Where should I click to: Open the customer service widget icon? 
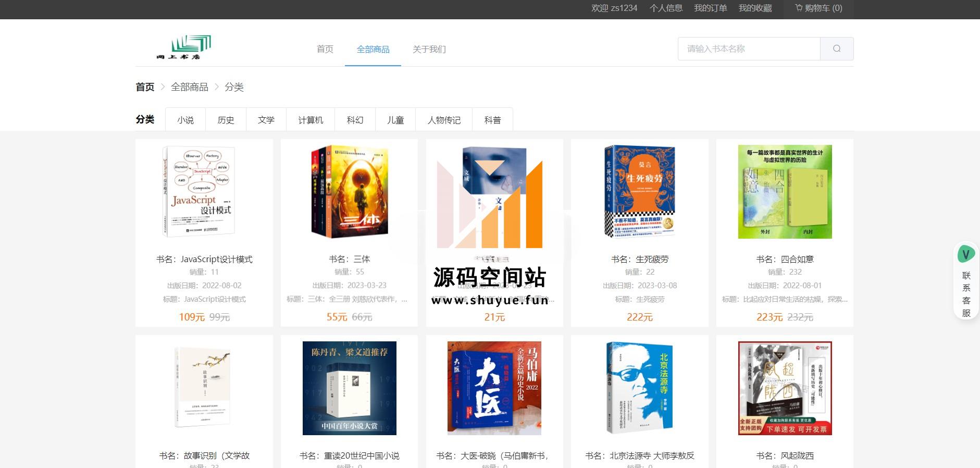coord(966,254)
